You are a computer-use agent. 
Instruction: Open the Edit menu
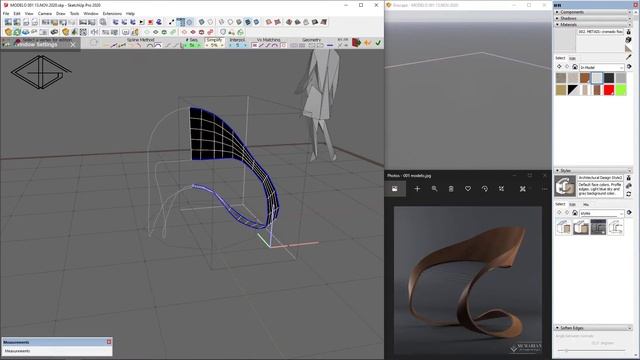click(x=17, y=13)
